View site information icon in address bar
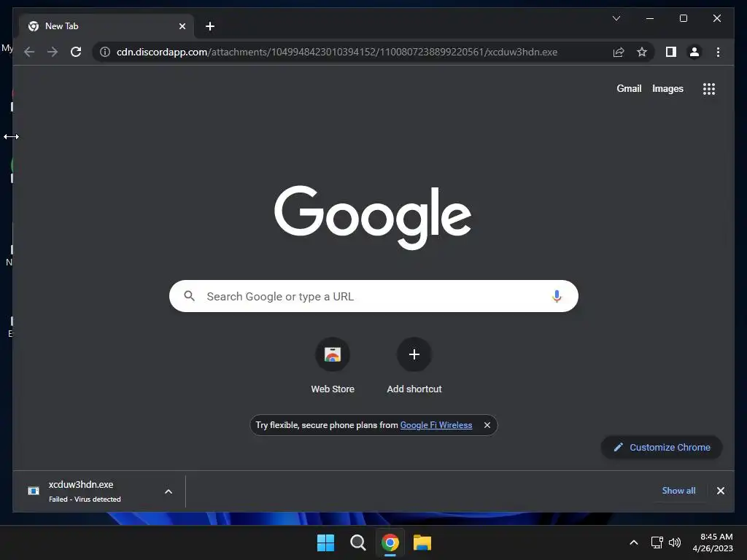Viewport: 747px width, 560px height. pos(105,52)
